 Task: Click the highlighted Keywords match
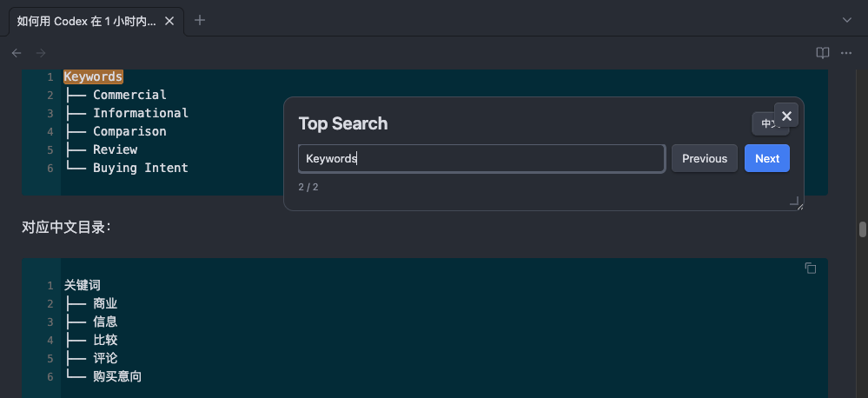click(x=93, y=76)
